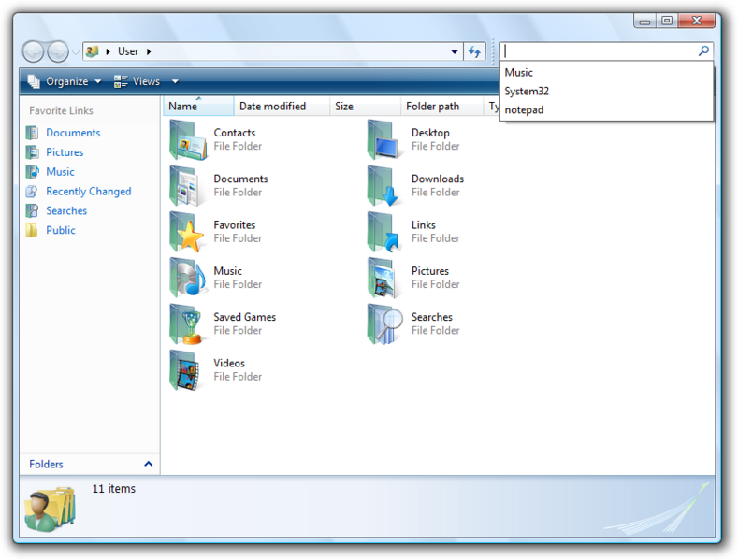738x560 pixels.
Task: Sort by Date modified column header
Action: [x=272, y=107]
